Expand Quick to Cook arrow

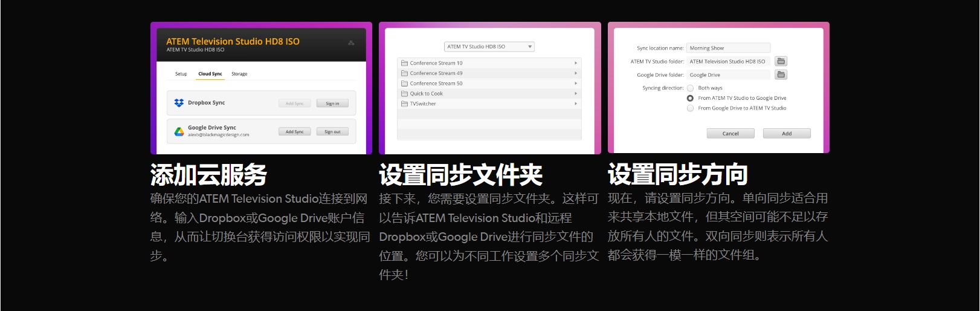click(x=576, y=94)
